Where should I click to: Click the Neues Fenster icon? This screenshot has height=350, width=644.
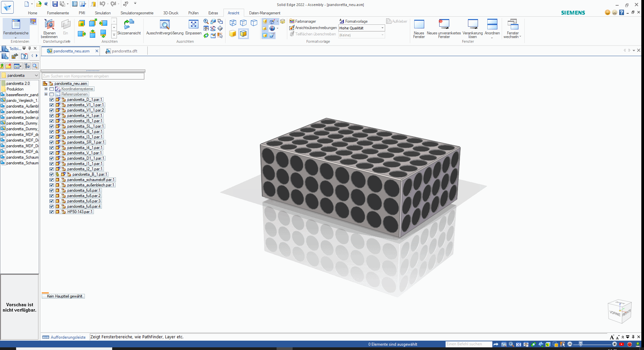pyautogui.click(x=419, y=28)
